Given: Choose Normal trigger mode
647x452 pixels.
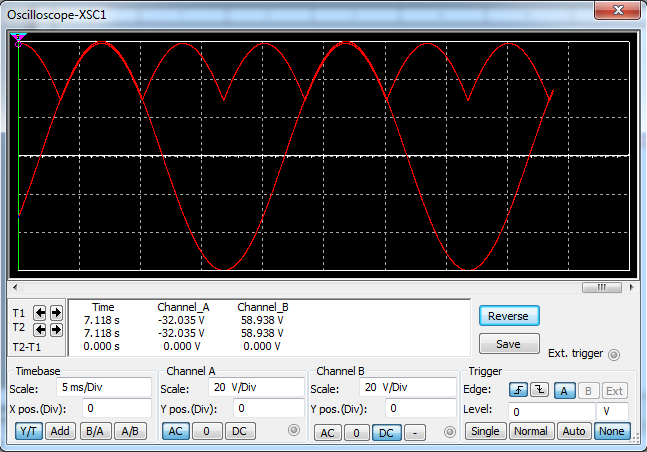Looking at the screenshot, I should (x=531, y=431).
